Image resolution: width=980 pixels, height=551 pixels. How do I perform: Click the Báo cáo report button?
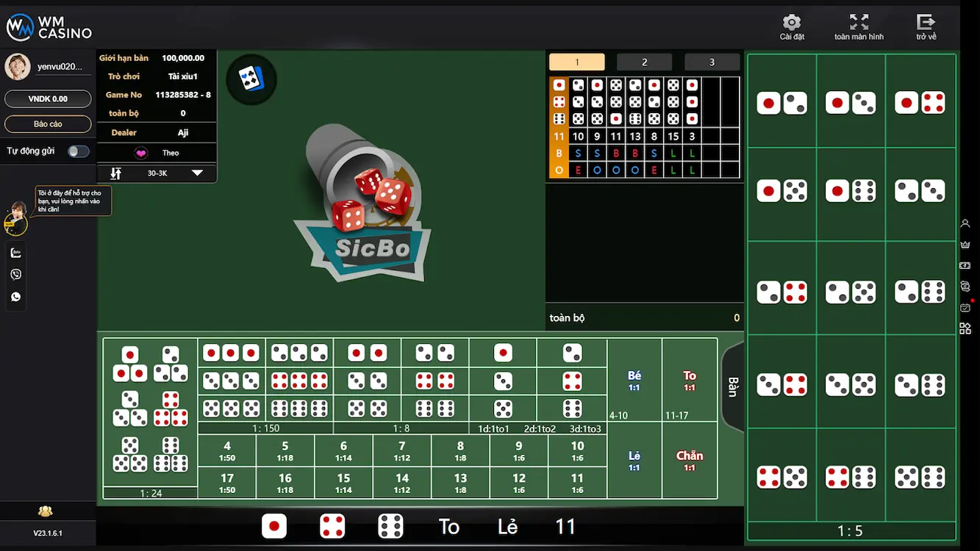[x=48, y=124]
